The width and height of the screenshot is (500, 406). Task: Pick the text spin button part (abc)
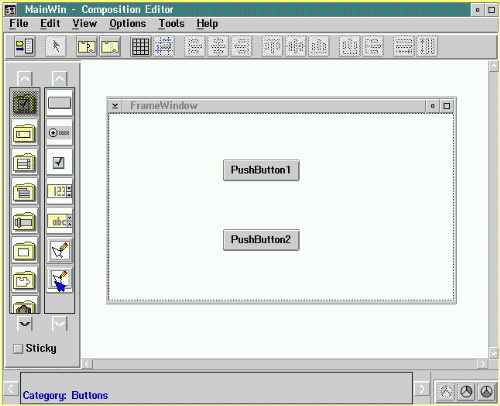click(x=59, y=221)
